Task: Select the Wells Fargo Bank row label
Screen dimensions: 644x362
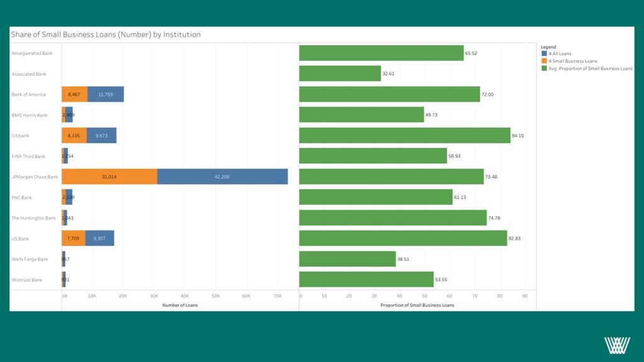Action: [30, 259]
